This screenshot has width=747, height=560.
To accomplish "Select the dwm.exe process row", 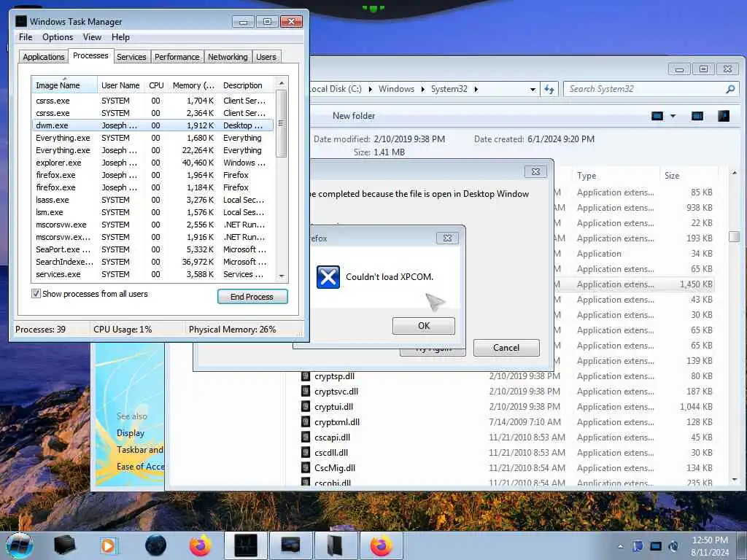I will coord(152,125).
